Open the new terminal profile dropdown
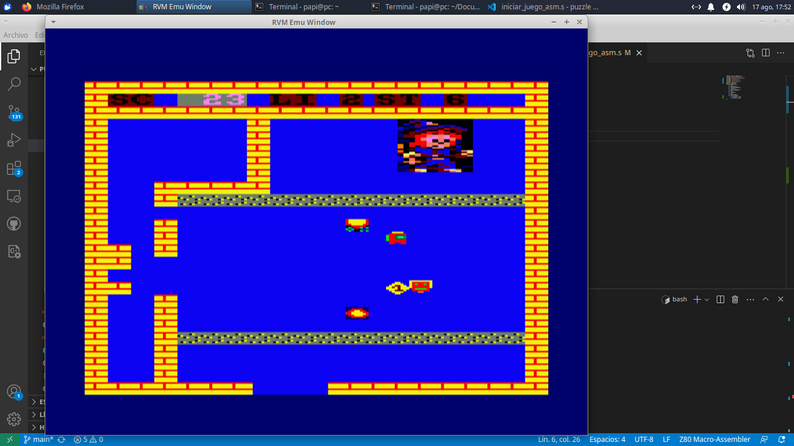The height and width of the screenshot is (446, 794). pyautogui.click(x=707, y=299)
